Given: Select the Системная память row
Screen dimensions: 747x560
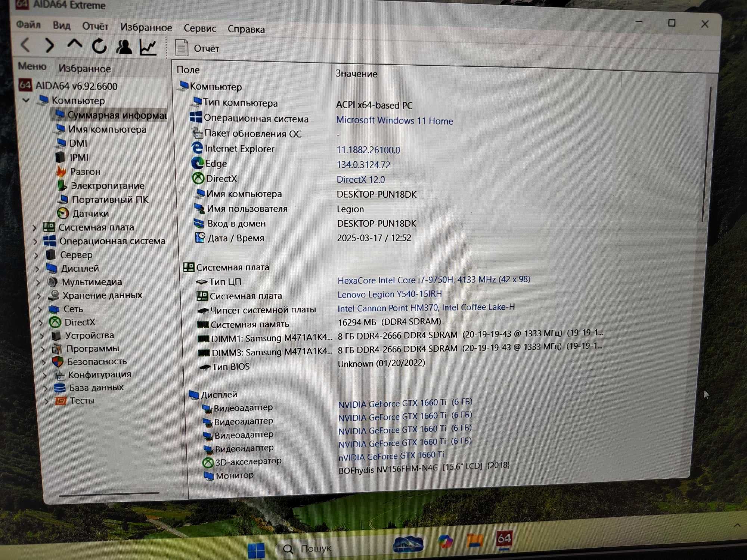Looking at the screenshot, I should 319,323.
